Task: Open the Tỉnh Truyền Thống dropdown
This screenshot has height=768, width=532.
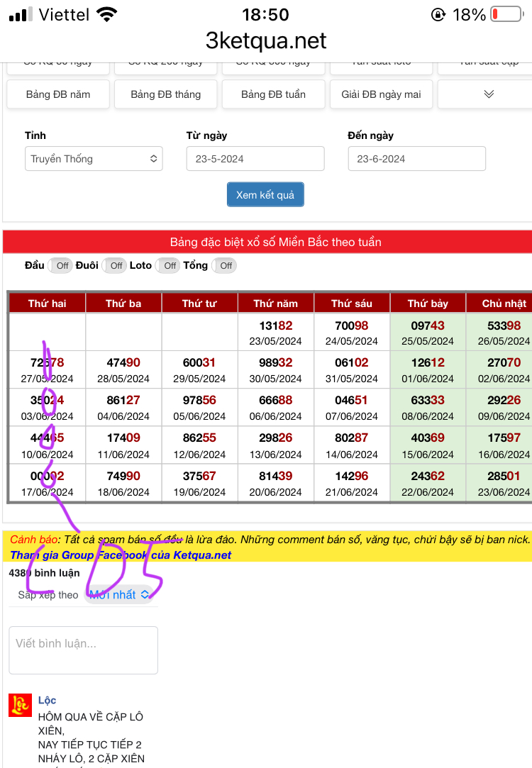Action: [x=94, y=159]
